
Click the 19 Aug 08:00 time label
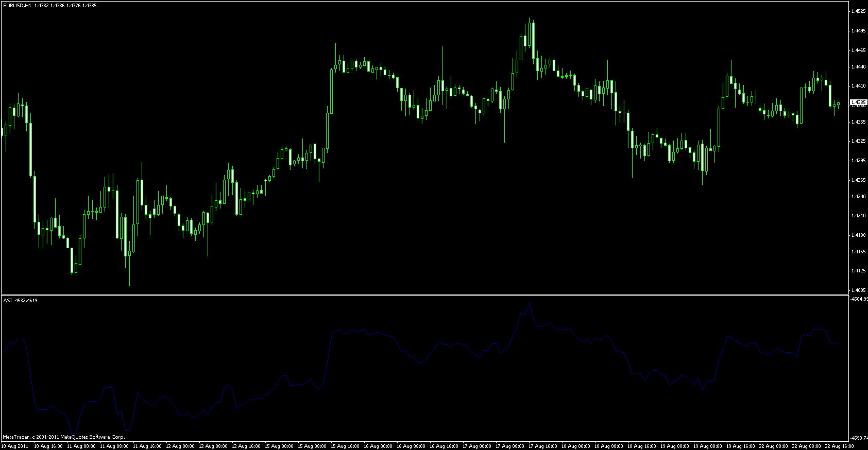click(708, 446)
